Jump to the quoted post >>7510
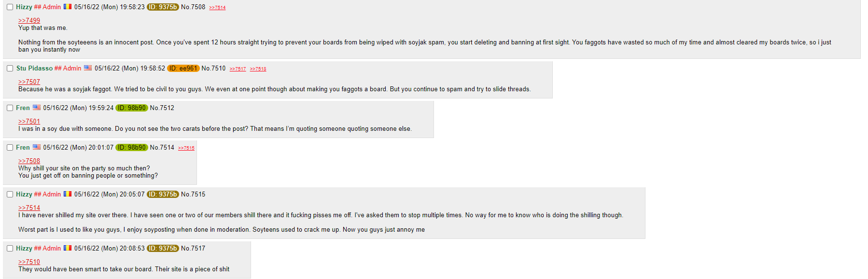 point(29,262)
